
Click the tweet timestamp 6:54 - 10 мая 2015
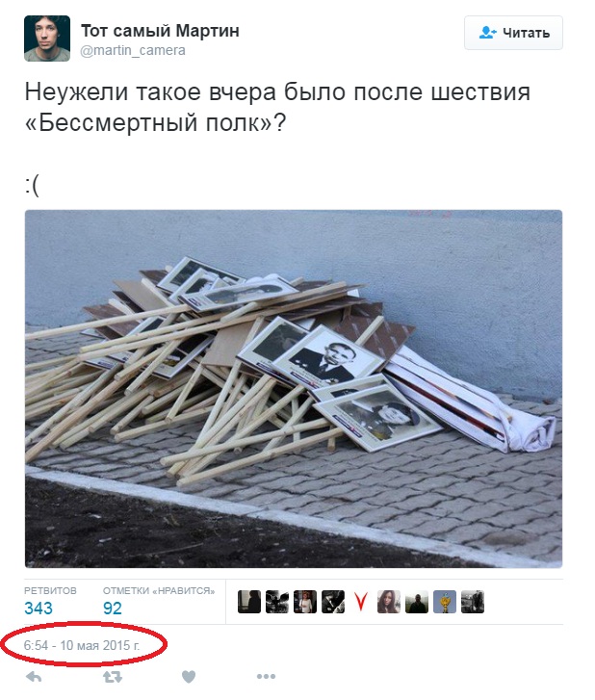[x=82, y=645]
